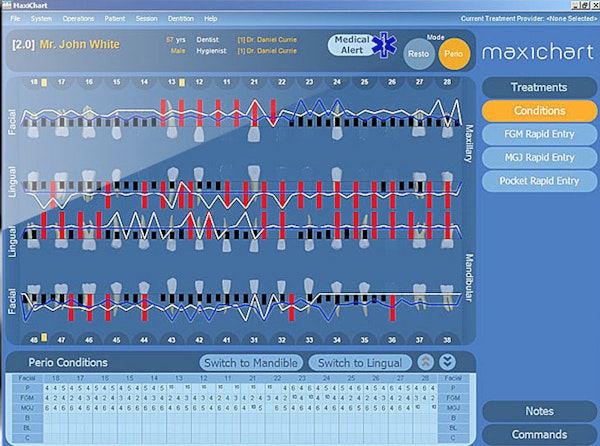Select lower tooth number 41
Viewport: 600px width, 446px height.
[227, 340]
